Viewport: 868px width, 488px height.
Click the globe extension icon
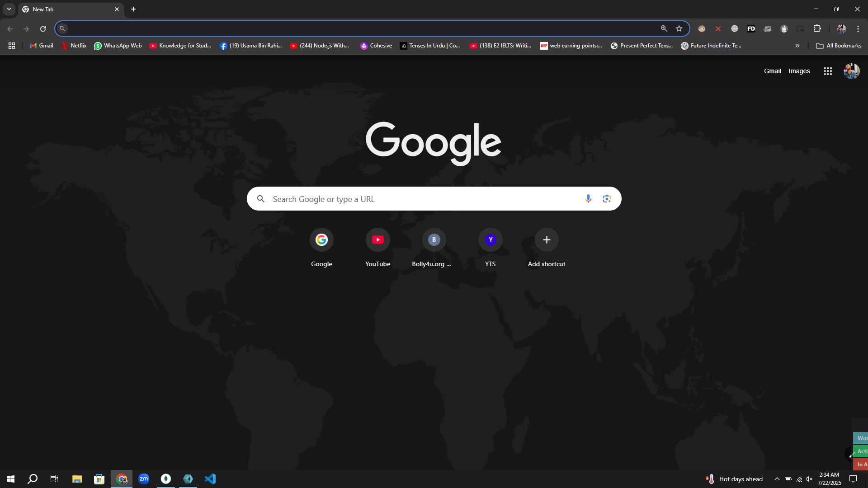tap(735, 28)
